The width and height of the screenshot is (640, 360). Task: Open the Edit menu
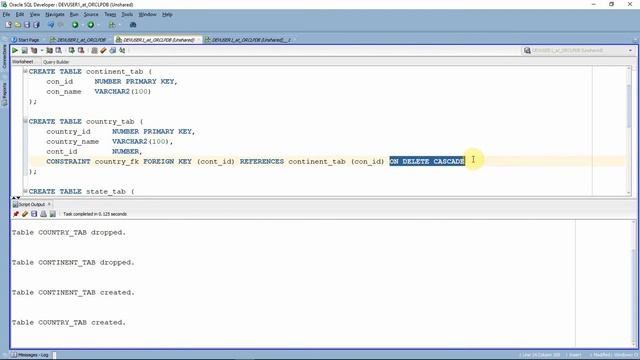tap(20, 14)
